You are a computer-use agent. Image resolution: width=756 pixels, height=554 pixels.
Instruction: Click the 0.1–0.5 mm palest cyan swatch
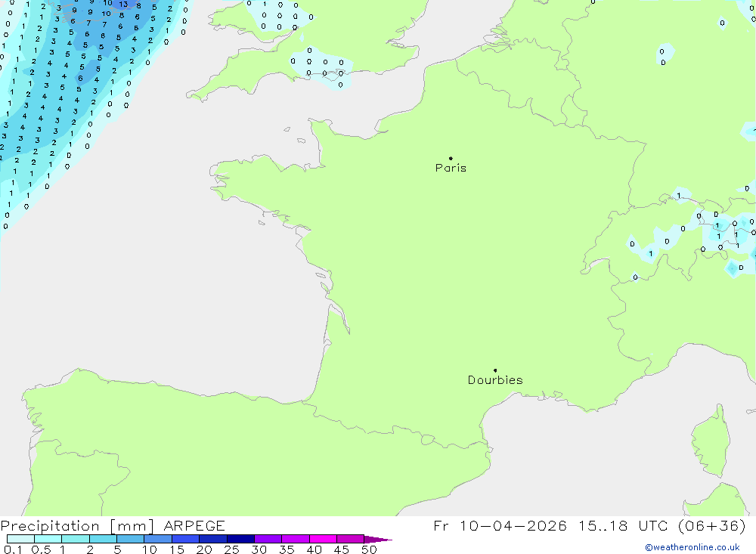coord(20,539)
